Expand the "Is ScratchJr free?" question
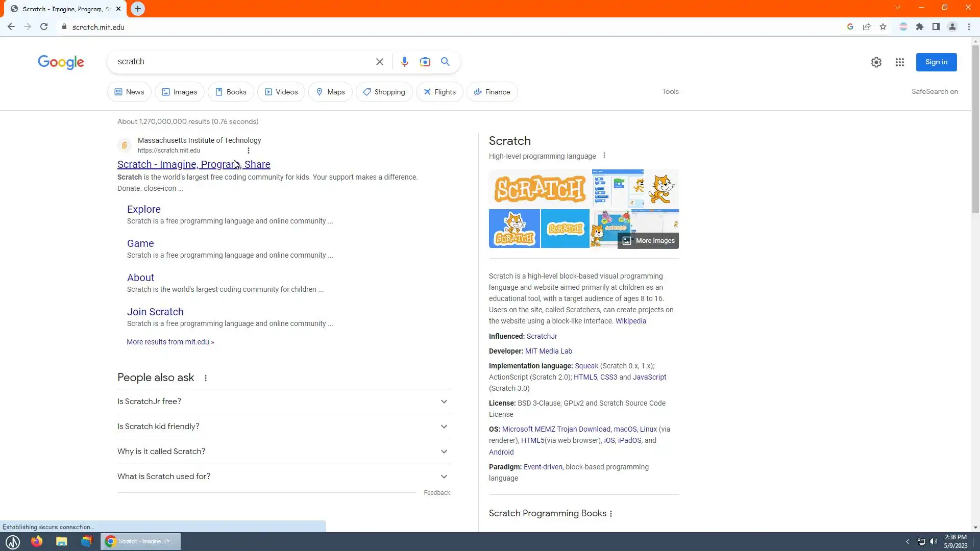The width and height of the screenshot is (980, 551). [x=283, y=402]
